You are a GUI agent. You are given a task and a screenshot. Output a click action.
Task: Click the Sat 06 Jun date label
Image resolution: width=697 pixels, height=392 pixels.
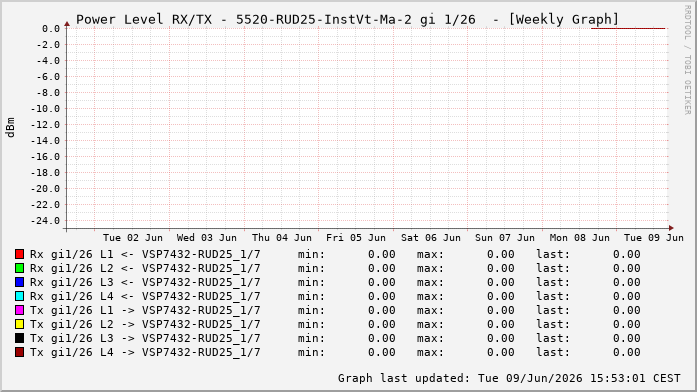point(431,238)
